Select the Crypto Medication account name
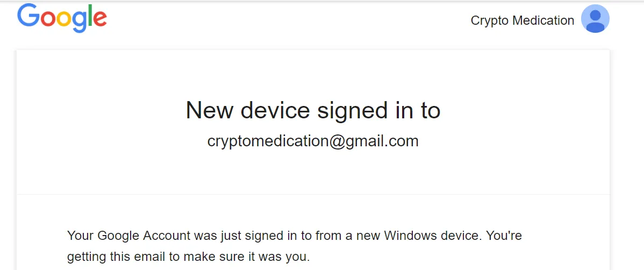This screenshot has width=644, height=270. point(523,20)
